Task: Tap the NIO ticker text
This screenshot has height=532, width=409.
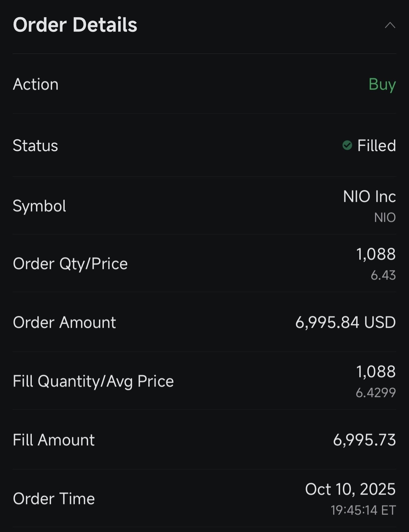Action: (x=385, y=218)
